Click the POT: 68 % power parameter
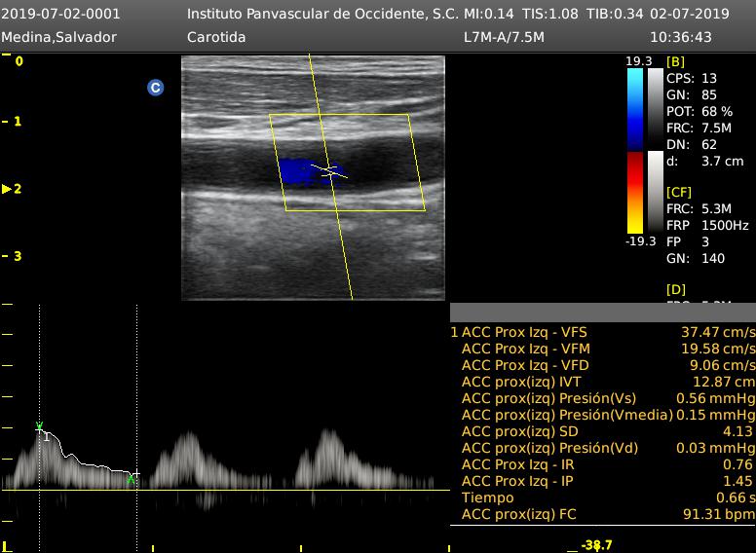Viewport: 756px width, 553px height. [699, 111]
